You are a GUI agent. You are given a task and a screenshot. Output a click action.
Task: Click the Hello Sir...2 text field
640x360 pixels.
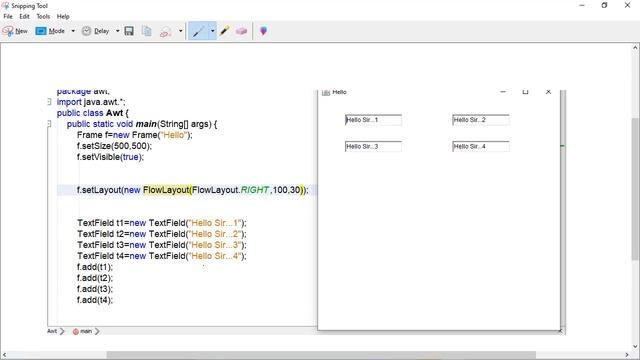coord(481,120)
